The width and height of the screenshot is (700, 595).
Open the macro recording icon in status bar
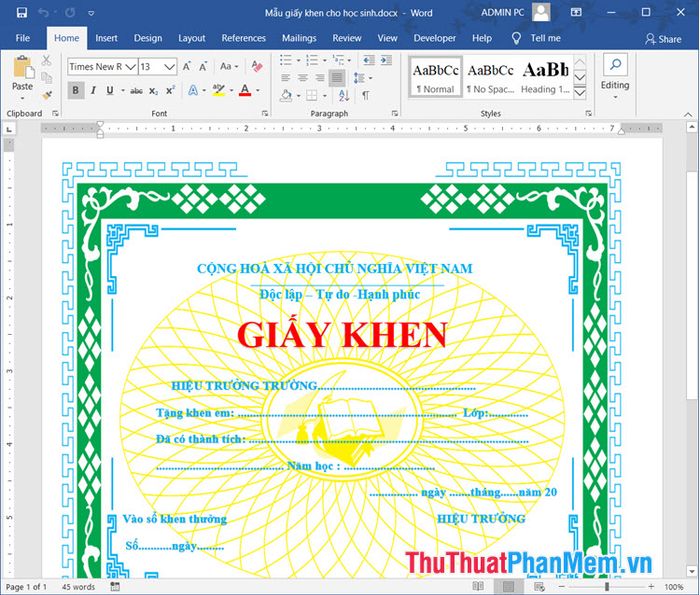[x=115, y=586]
